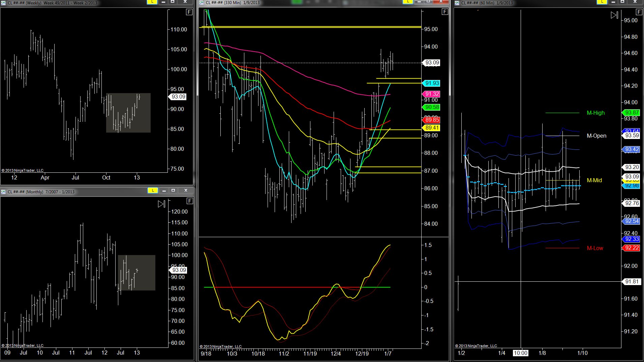Viewport: 644px width, 362px height.
Task: Click the M-Mid label in the 60 Min chart
Action: 594,180
